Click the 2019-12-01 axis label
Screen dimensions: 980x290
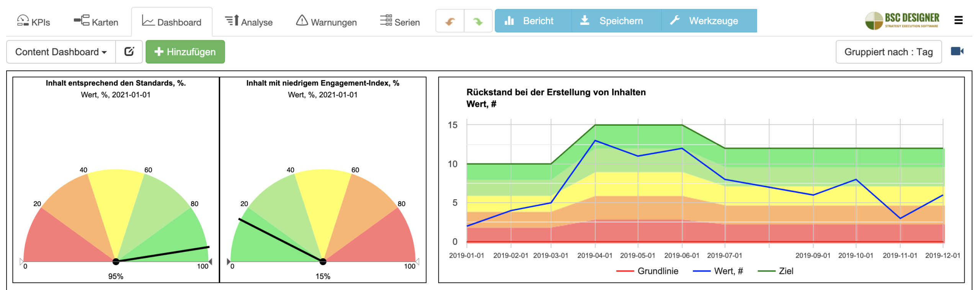click(942, 256)
